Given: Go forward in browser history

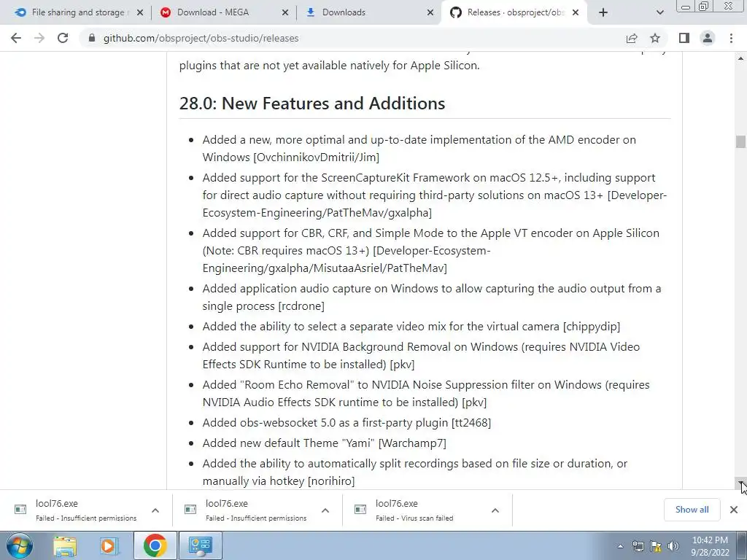Looking at the screenshot, I should pyautogui.click(x=39, y=38).
